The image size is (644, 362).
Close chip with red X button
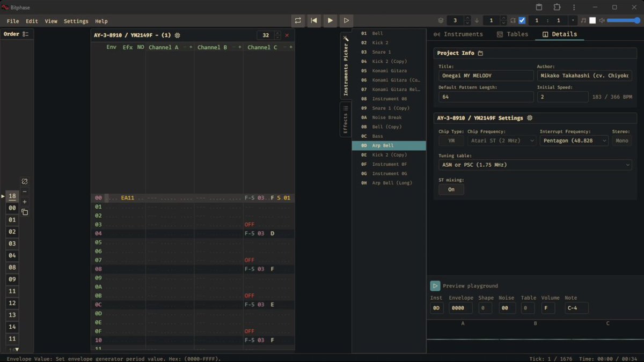coord(287,35)
